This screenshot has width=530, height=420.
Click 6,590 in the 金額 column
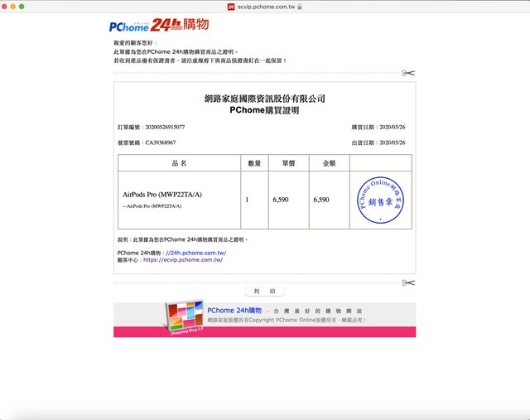click(x=321, y=200)
